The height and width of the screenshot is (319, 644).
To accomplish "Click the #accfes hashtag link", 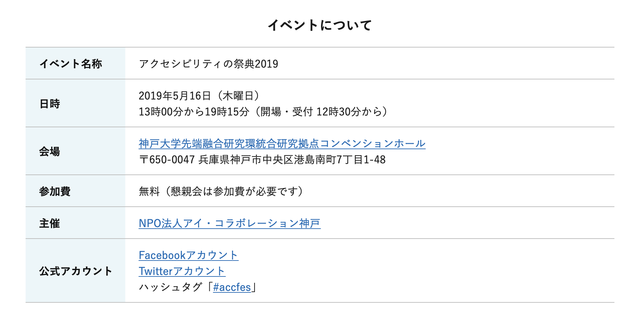I will [232, 287].
